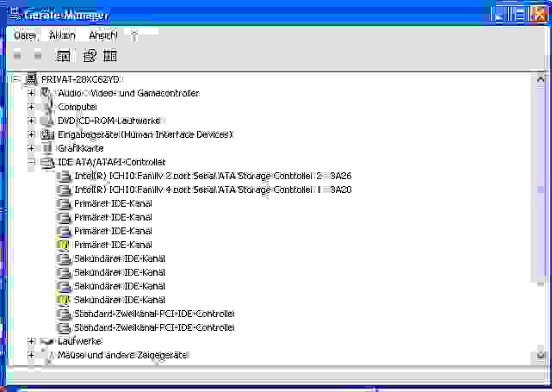Click the Back arrow toolbar button

17,56
